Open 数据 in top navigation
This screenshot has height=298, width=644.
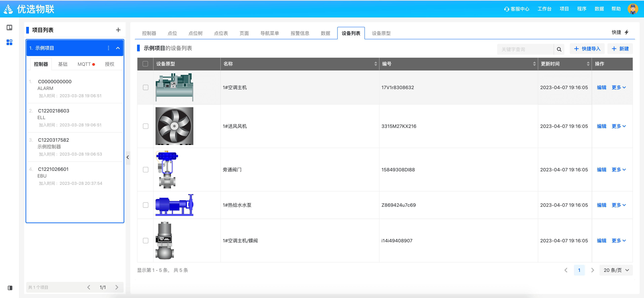pyautogui.click(x=599, y=9)
